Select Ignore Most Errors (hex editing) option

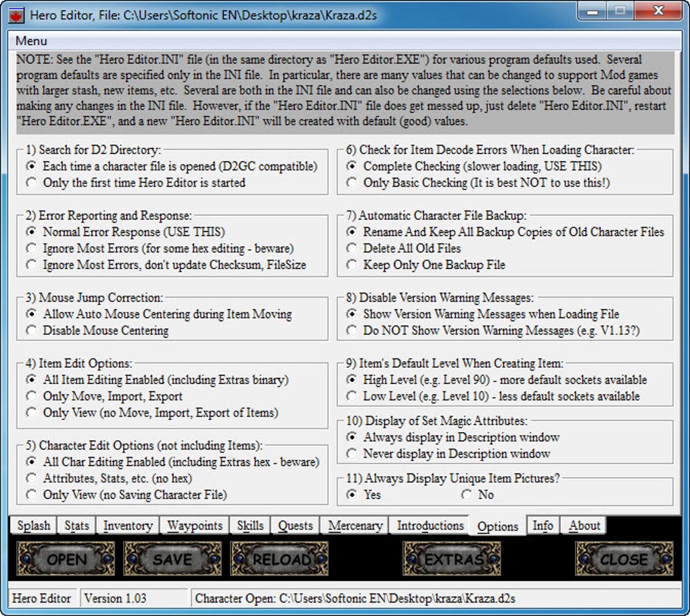point(160,249)
